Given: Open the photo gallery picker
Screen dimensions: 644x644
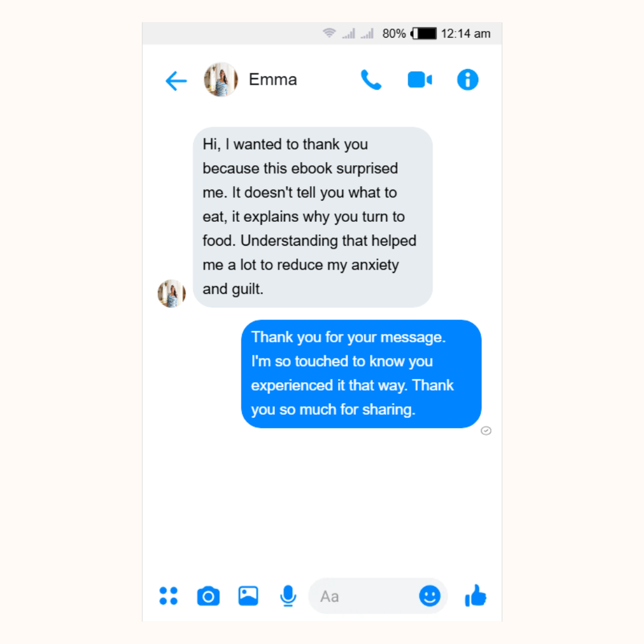Looking at the screenshot, I should click(x=248, y=596).
